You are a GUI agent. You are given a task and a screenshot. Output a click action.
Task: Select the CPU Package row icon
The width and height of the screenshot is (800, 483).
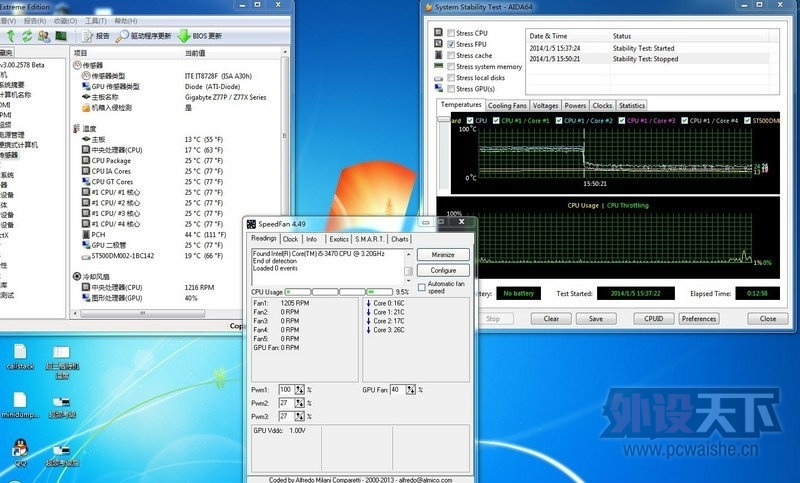[x=86, y=160]
